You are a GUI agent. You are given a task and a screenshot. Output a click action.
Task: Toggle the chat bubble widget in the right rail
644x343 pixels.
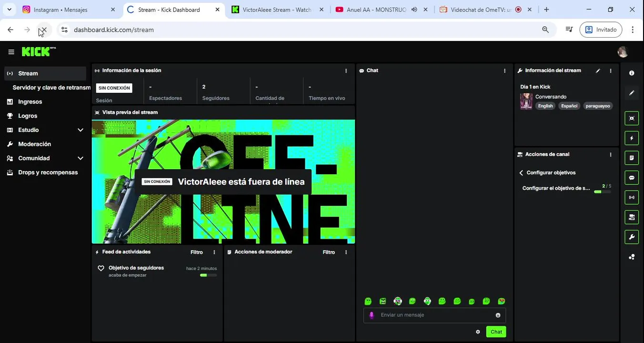[x=632, y=178]
